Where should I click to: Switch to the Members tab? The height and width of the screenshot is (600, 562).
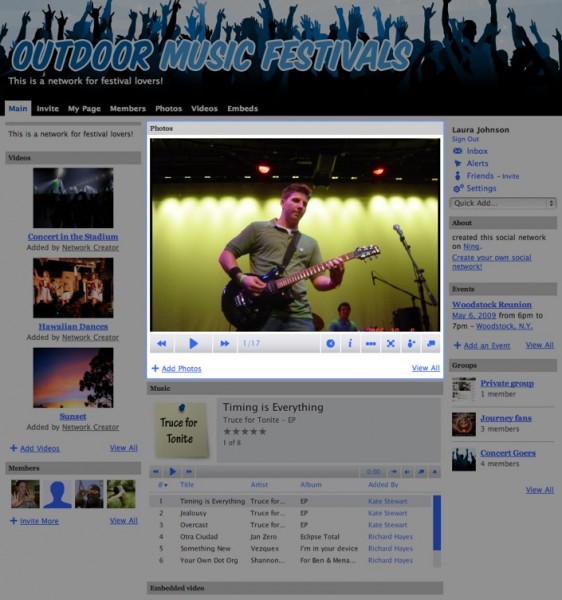(x=128, y=108)
